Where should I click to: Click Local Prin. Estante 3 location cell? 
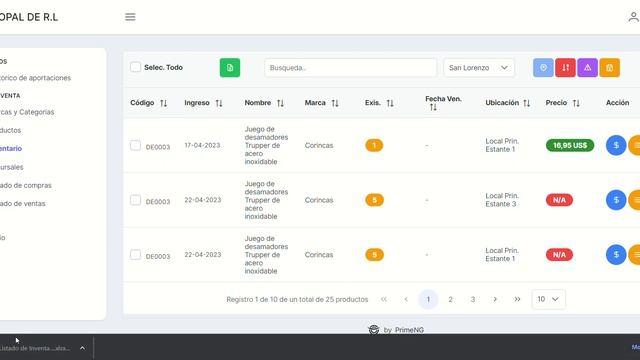(x=502, y=200)
